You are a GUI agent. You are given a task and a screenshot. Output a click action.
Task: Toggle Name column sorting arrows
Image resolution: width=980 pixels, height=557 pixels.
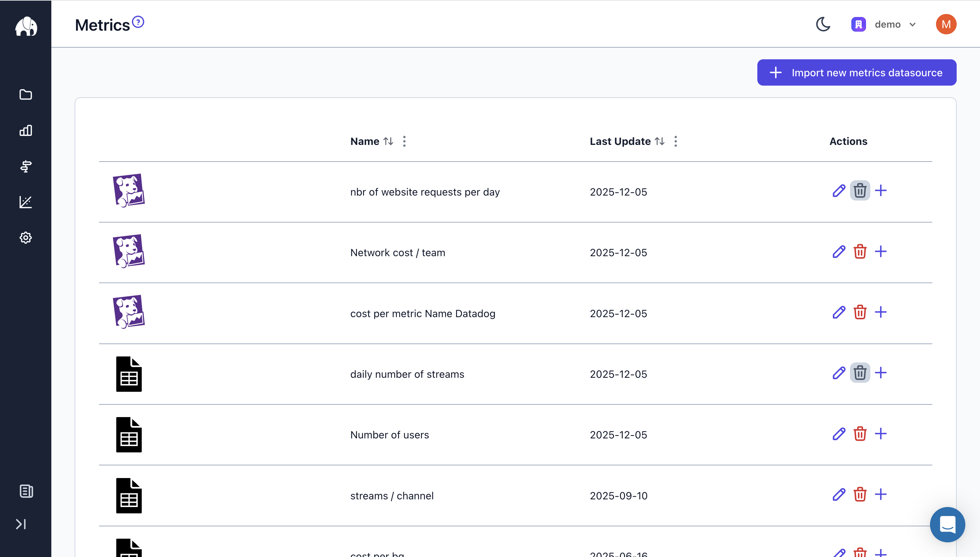point(388,141)
